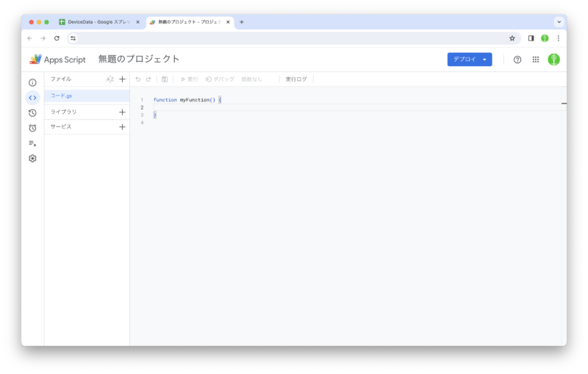Viewport: 588px width, 374px height.
Task: Rename the 無題のプロジェクト project title
Action: tap(139, 60)
